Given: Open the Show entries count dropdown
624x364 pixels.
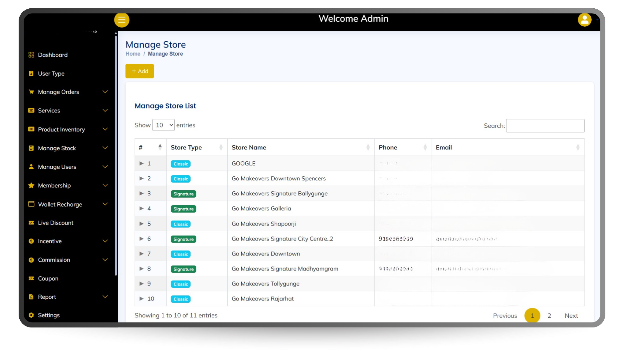Looking at the screenshot, I should [163, 125].
